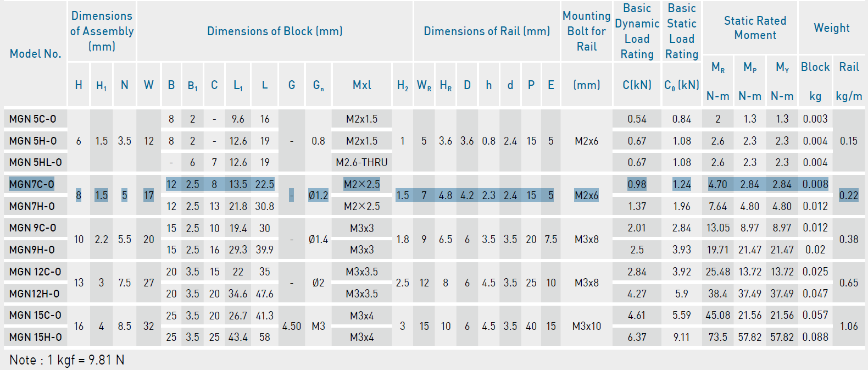Click the C(kN) unit subheader

coord(637,85)
